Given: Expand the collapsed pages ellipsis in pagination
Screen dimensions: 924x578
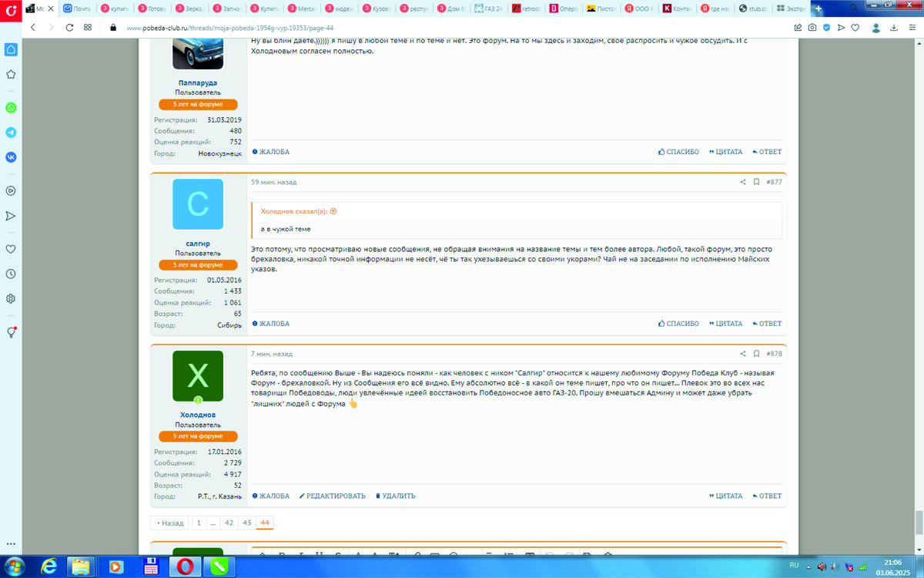Looking at the screenshot, I should pyautogui.click(x=213, y=523).
